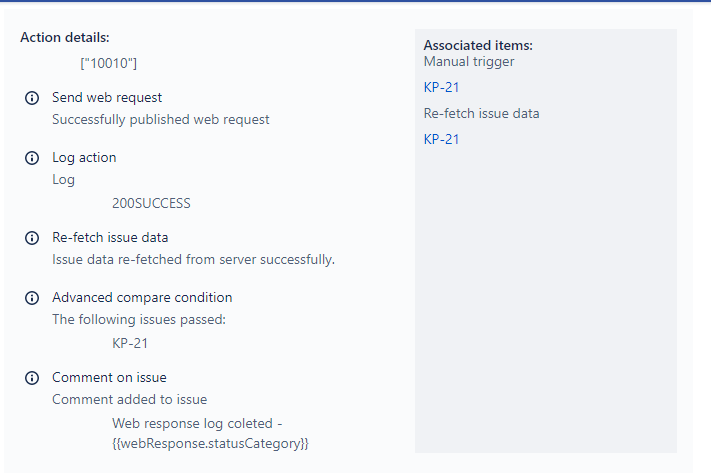This screenshot has height=473, width=711.
Task: Click the 200SUCCESS log output
Action: click(x=151, y=203)
